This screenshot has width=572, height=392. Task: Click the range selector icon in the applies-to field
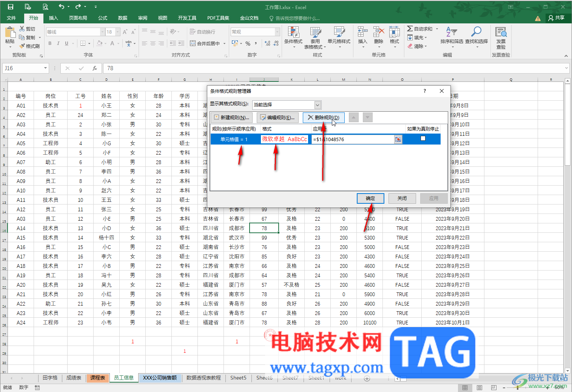click(398, 140)
